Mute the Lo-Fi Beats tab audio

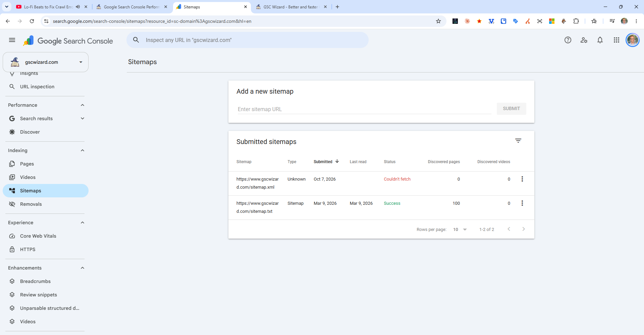coord(78,7)
